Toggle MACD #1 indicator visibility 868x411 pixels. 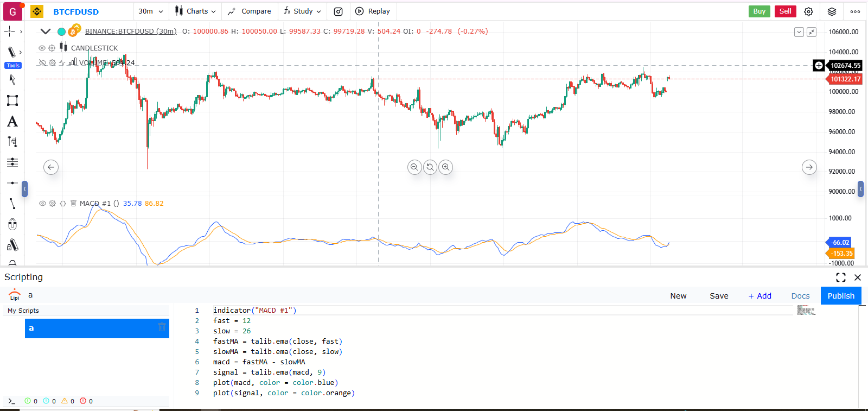42,204
